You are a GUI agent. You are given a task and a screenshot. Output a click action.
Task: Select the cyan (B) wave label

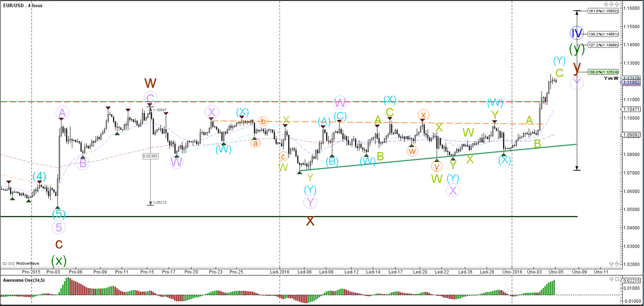332,161
